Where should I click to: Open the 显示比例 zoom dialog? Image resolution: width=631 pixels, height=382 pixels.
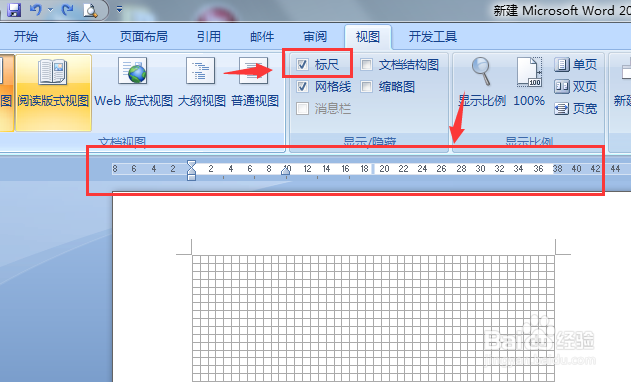point(482,83)
